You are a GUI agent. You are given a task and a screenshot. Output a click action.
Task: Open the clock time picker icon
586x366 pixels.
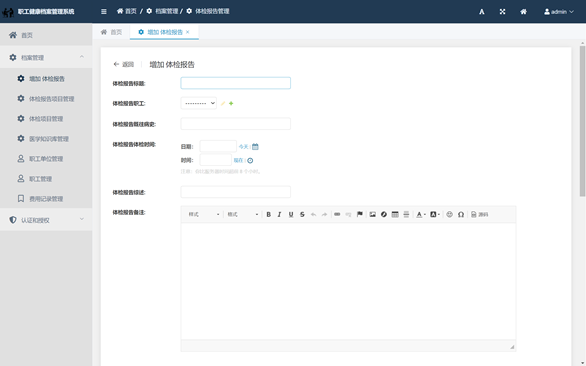[x=250, y=160]
